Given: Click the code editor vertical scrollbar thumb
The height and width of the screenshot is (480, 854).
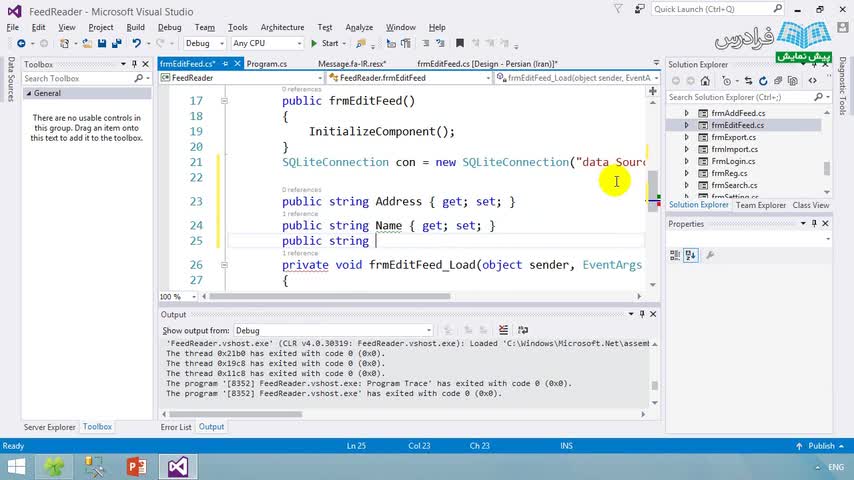Looking at the screenshot, I should [652, 191].
